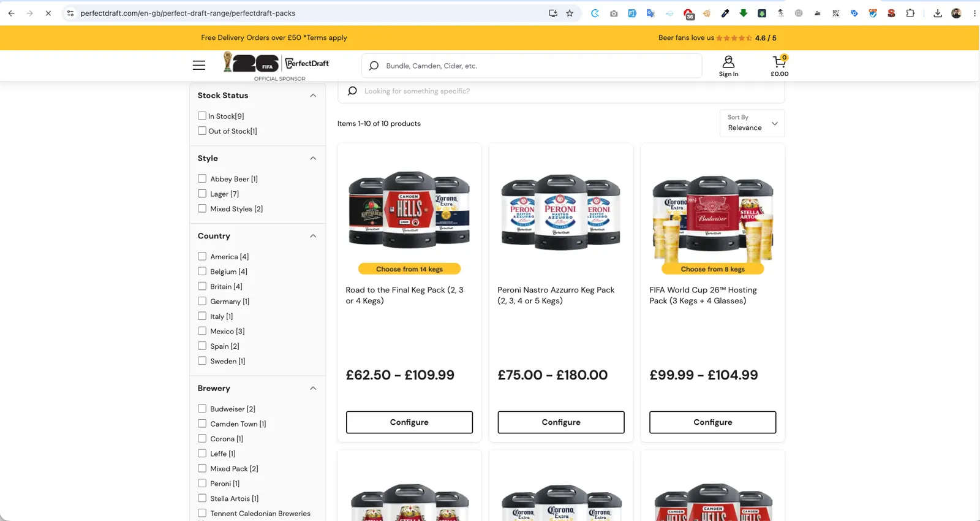Select the Belgium country checkbox
The image size is (980, 521).
tap(202, 271)
